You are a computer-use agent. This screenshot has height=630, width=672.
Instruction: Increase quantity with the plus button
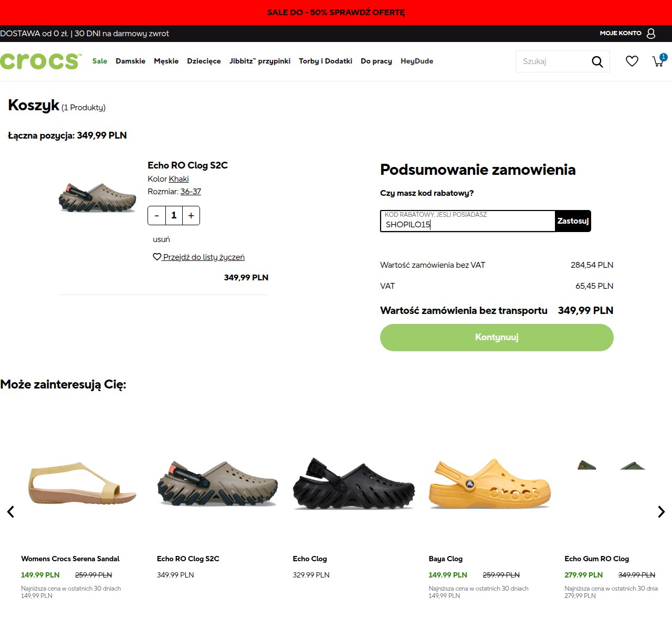(x=191, y=216)
